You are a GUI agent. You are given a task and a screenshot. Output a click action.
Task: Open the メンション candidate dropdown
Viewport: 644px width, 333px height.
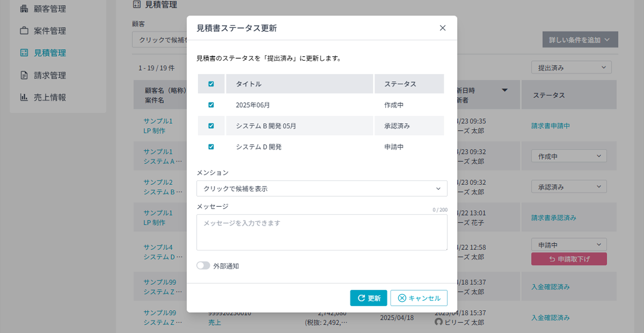322,188
